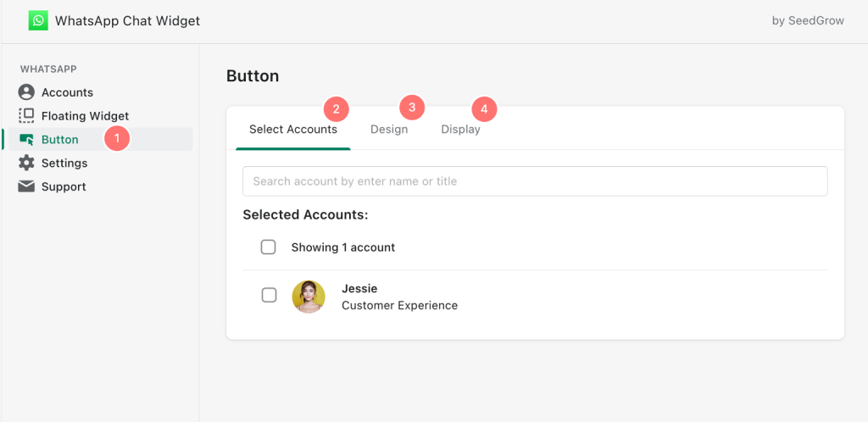The image size is (868, 422).
Task: Switch to the Select Accounts tab
Action: [292, 130]
